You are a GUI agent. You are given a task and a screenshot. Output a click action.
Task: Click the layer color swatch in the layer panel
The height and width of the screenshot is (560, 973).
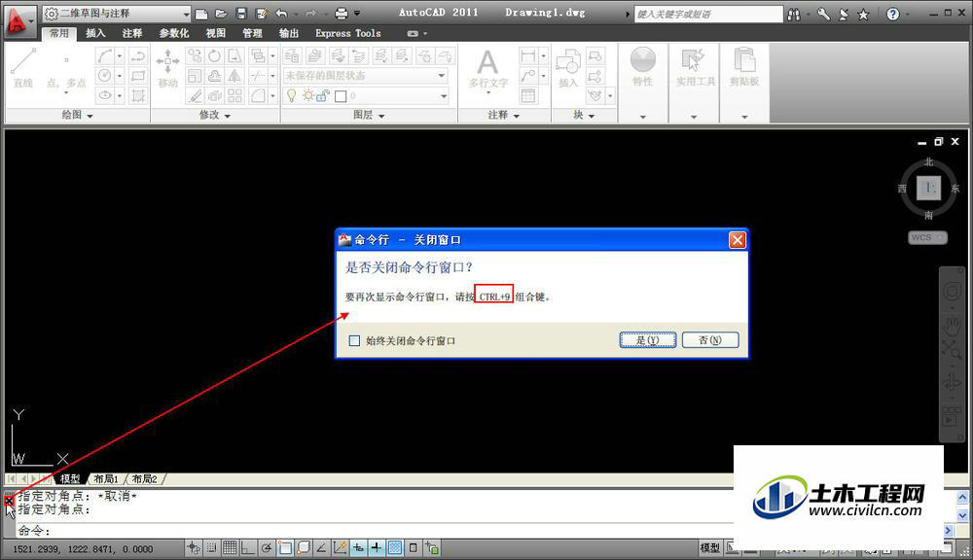click(x=341, y=96)
